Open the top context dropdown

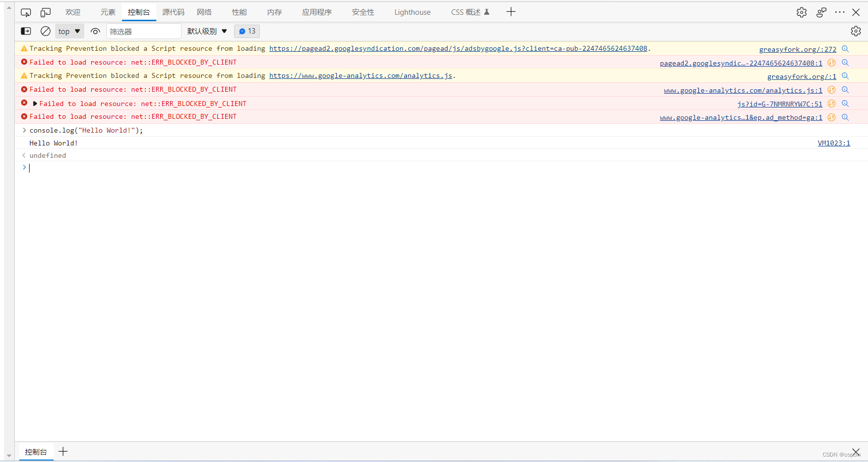coord(69,31)
